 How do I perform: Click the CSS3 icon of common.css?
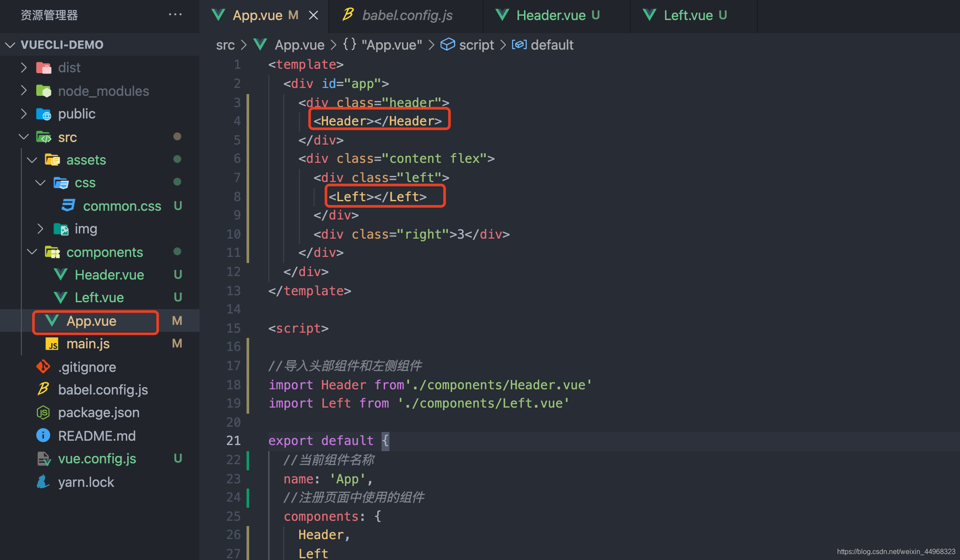click(x=68, y=206)
